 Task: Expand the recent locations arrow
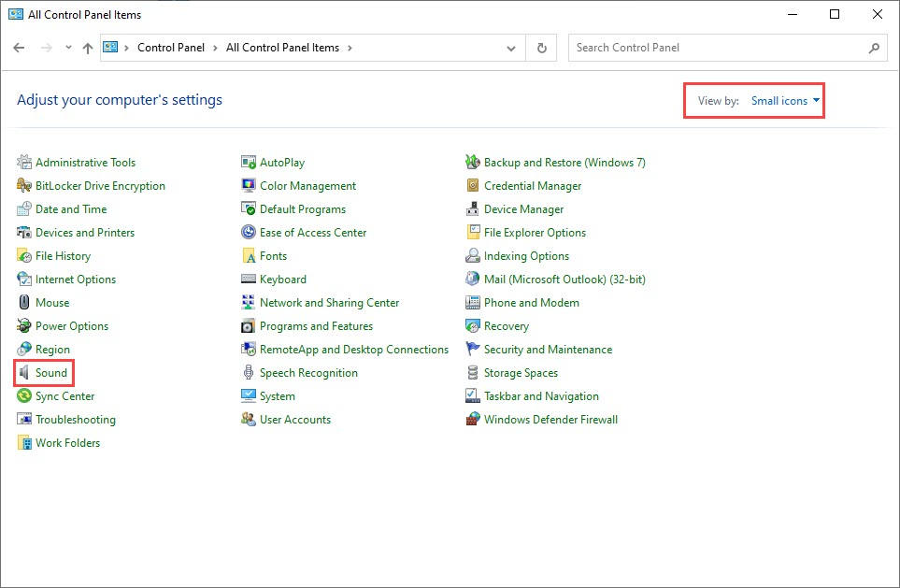coord(68,48)
